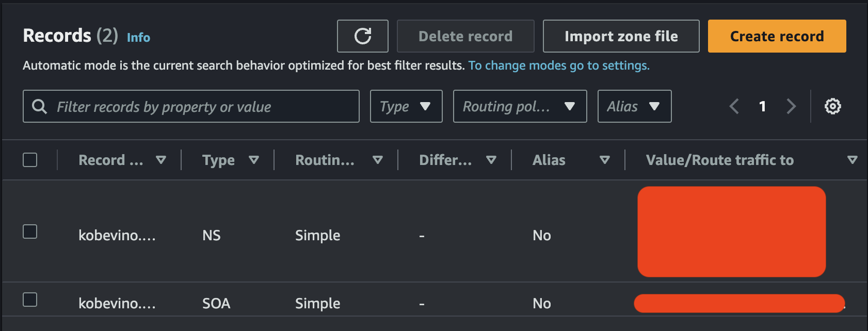Click the refresh records icon button

(362, 36)
